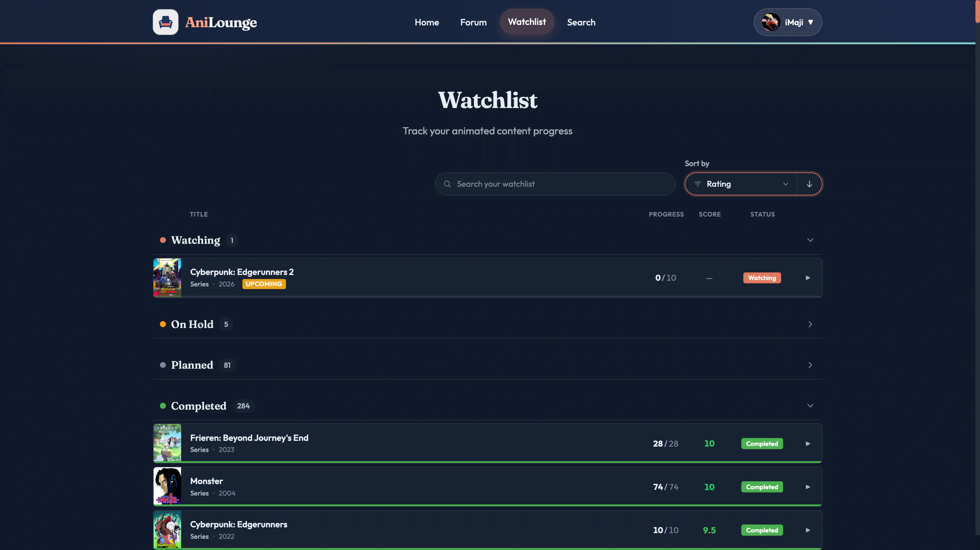Click the Completed 284 count badge

click(243, 406)
